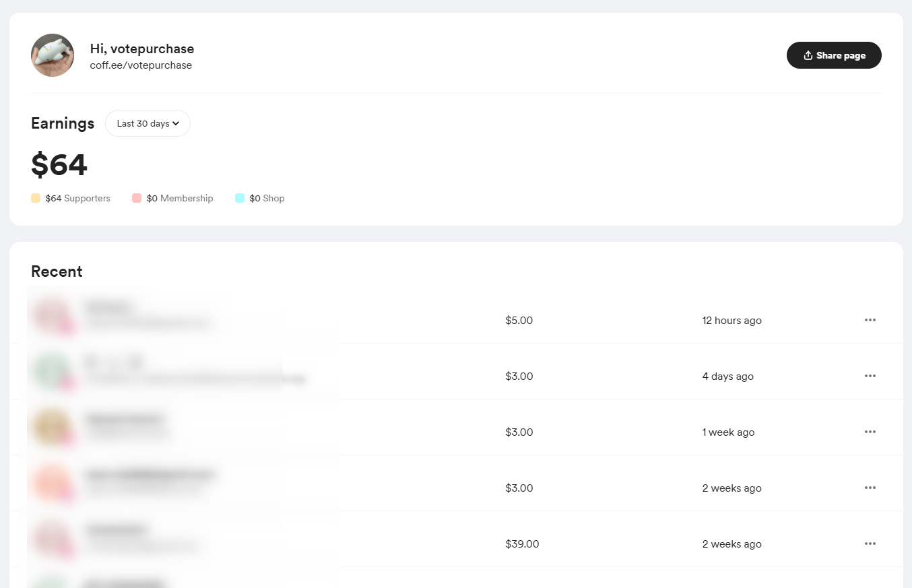
Task: Expand the Last 30 days dropdown
Action: [148, 123]
